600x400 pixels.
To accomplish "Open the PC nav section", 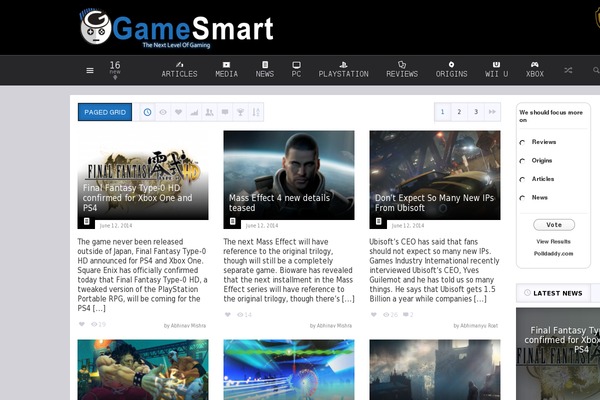I will coord(296,70).
